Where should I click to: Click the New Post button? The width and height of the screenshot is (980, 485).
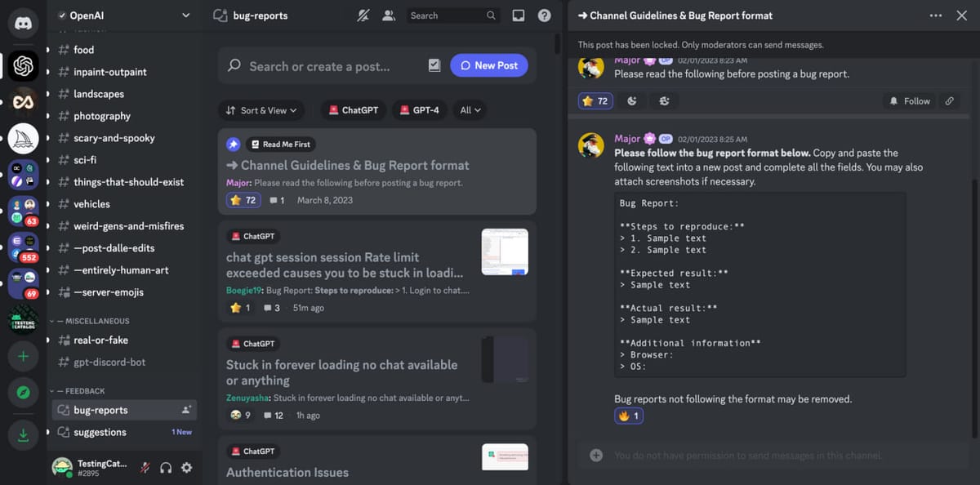coord(489,65)
